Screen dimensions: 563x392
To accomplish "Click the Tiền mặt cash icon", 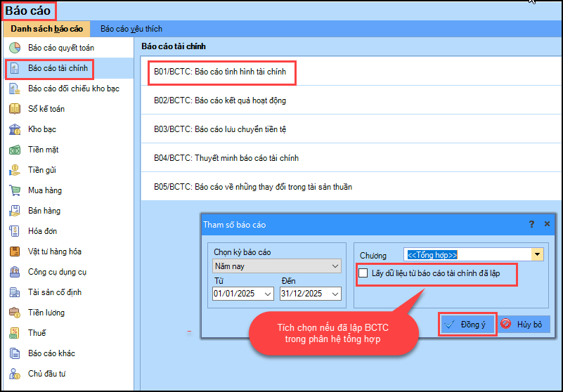I will click(x=14, y=150).
